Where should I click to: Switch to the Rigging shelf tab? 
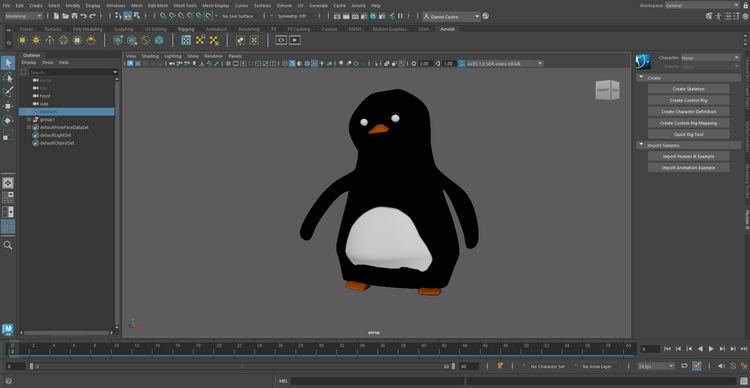pyautogui.click(x=186, y=29)
